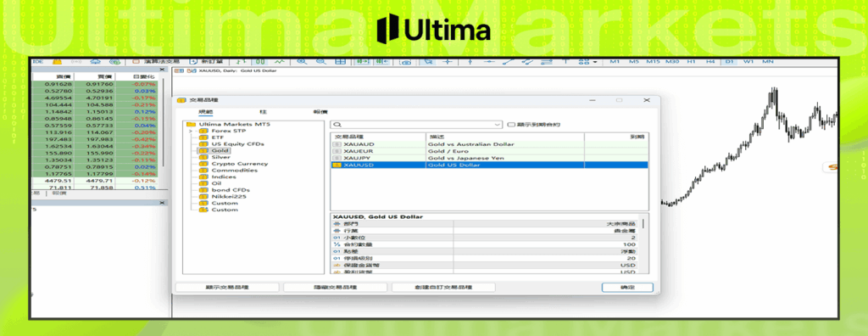Viewport: 868px width, 336px height.
Task: Open the 報價 ticks tab in symbols dialog
Action: click(x=320, y=112)
